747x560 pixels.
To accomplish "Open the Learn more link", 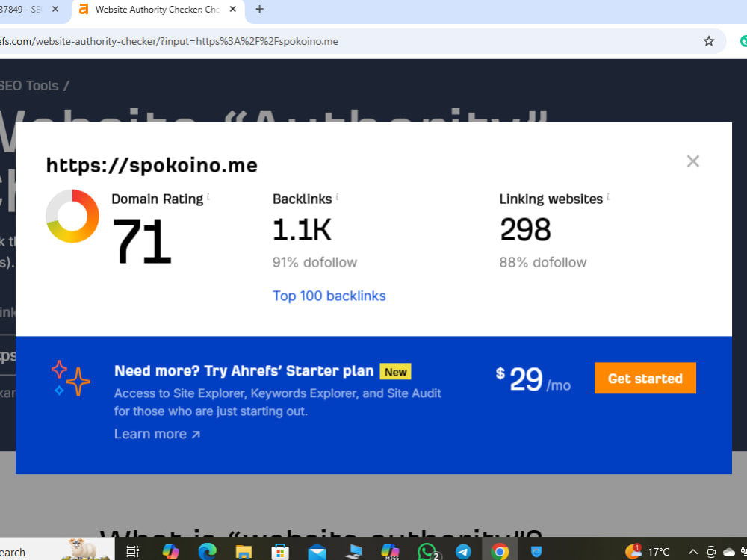I will [x=157, y=434].
